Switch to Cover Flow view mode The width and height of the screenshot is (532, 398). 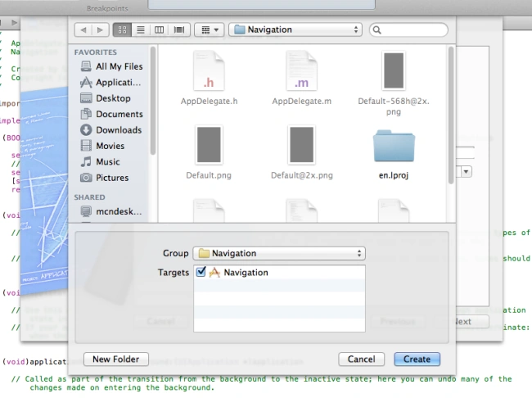pyautogui.click(x=179, y=29)
